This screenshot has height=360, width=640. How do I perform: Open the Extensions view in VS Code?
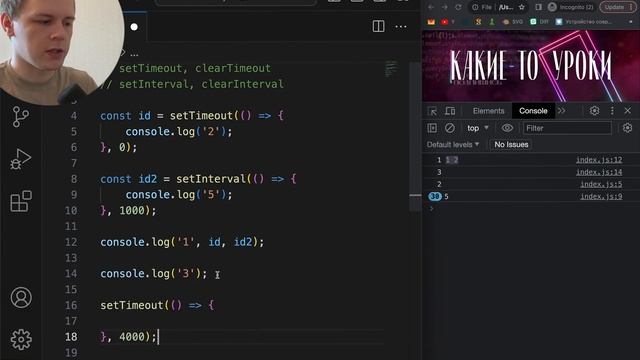[21, 201]
